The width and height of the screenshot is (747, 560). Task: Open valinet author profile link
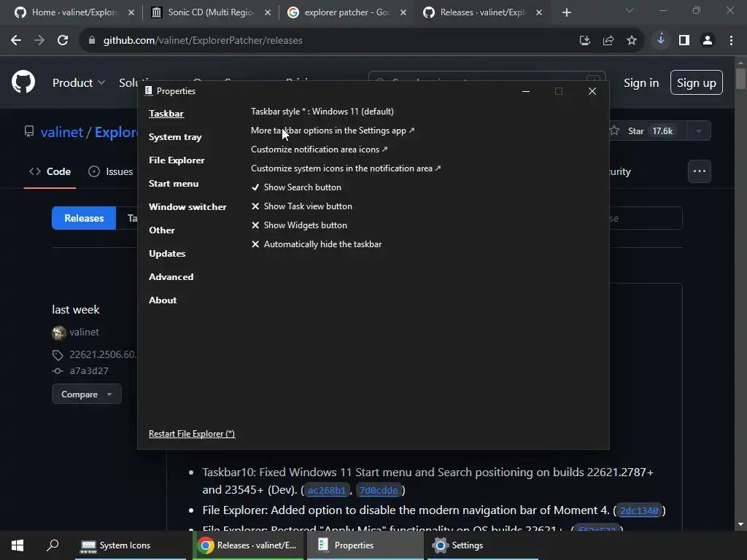pos(85,332)
